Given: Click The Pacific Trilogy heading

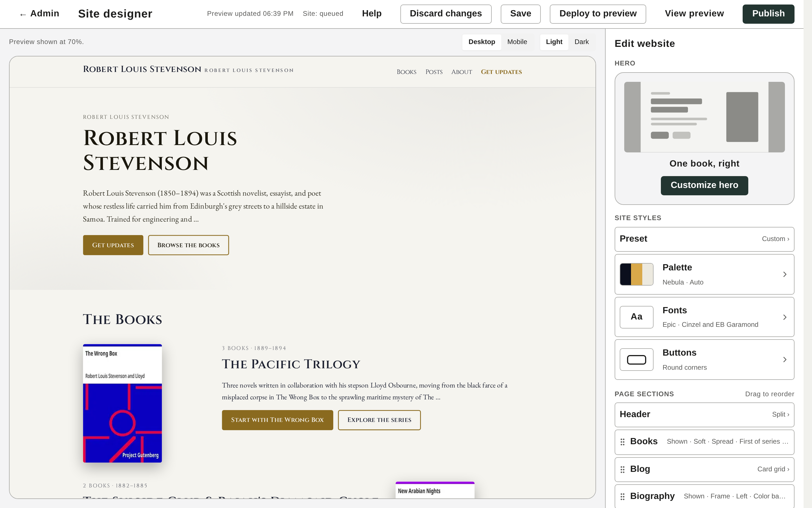Looking at the screenshot, I should point(291,364).
